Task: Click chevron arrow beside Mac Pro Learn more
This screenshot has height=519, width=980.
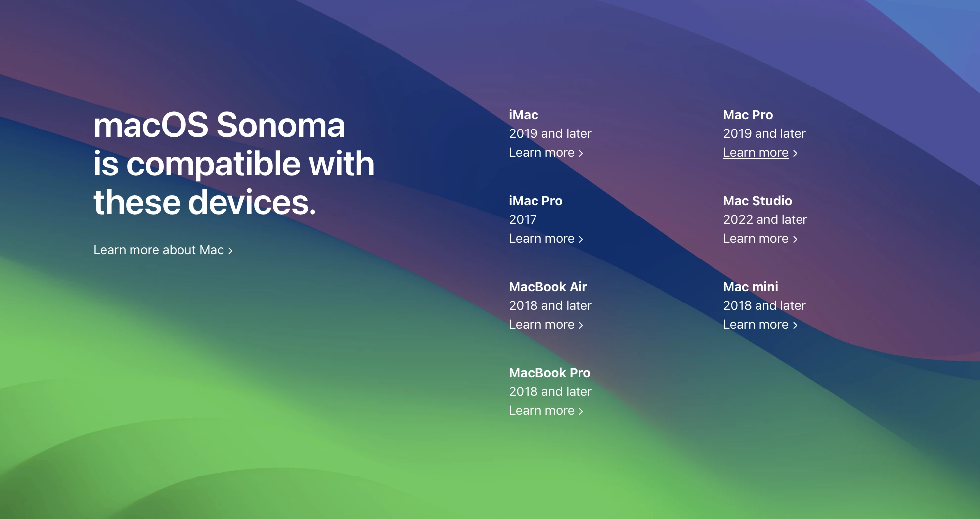Action: 795,154
